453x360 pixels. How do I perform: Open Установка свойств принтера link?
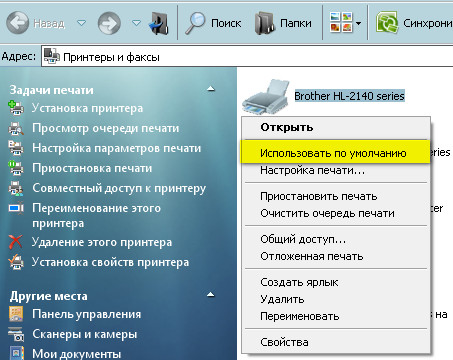(110, 262)
